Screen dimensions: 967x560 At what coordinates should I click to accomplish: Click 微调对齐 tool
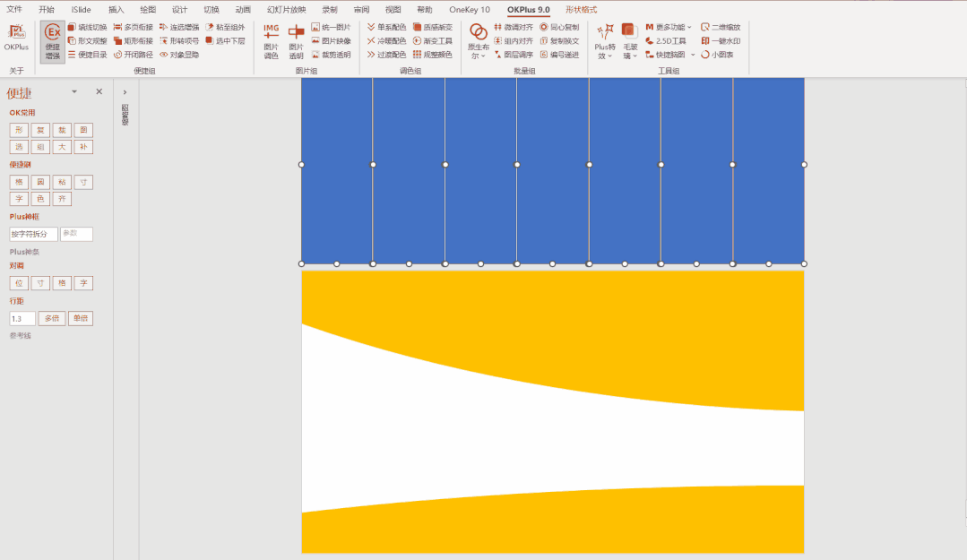click(x=514, y=27)
